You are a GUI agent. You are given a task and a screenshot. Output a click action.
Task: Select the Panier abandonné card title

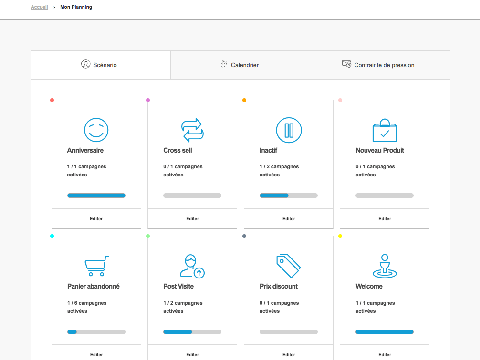(x=94, y=287)
